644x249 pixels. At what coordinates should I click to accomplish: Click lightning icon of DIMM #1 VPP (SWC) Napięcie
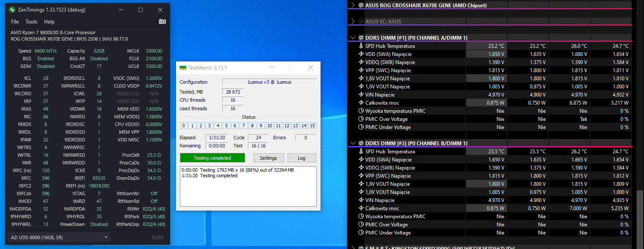tap(361, 70)
